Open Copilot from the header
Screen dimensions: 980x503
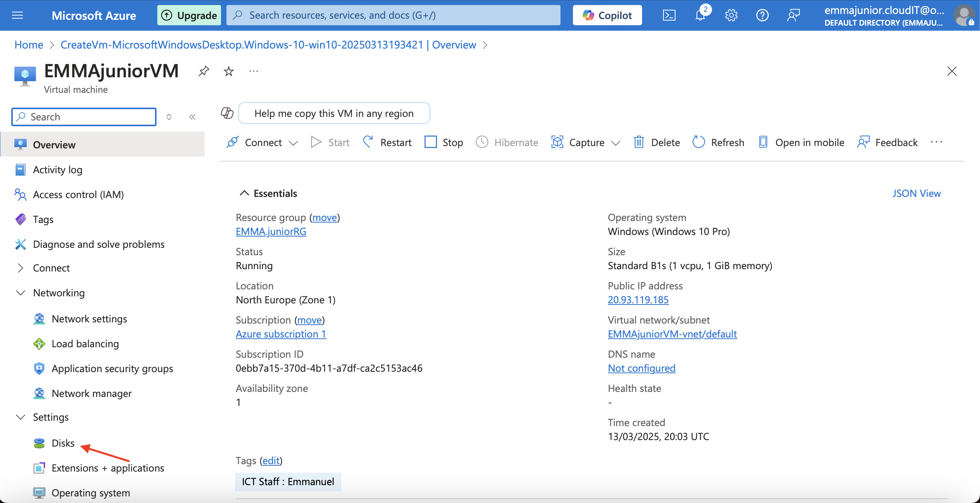pyautogui.click(x=607, y=15)
